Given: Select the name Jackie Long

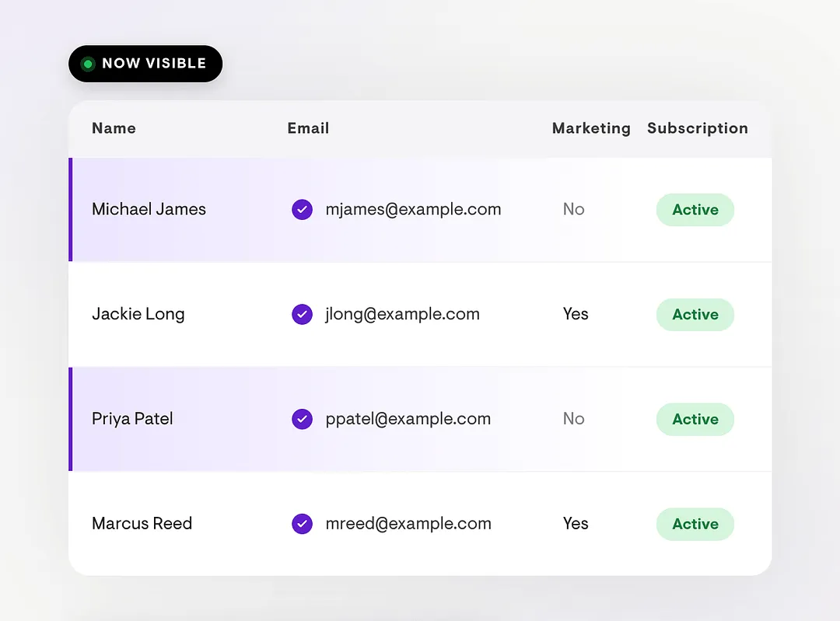Looking at the screenshot, I should [x=138, y=314].
